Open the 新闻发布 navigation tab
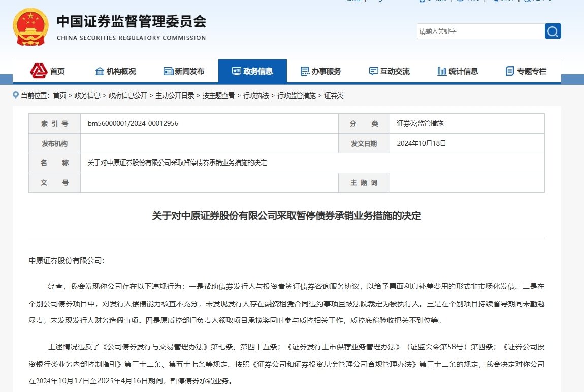584x392 pixels. 184,71
